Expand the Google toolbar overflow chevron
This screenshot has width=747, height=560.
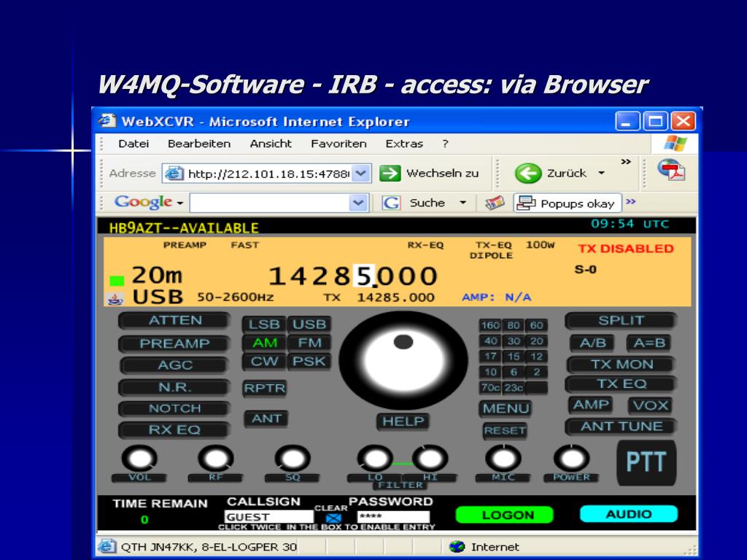pyautogui.click(x=631, y=201)
